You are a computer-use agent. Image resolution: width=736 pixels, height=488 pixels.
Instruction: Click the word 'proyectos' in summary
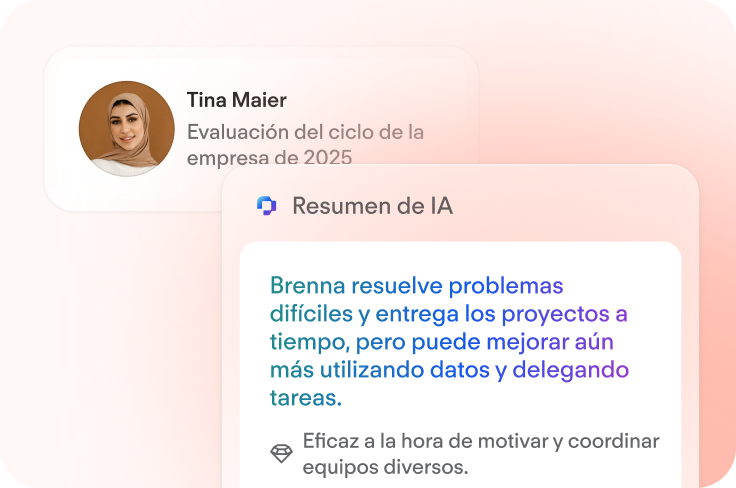[555, 314]
